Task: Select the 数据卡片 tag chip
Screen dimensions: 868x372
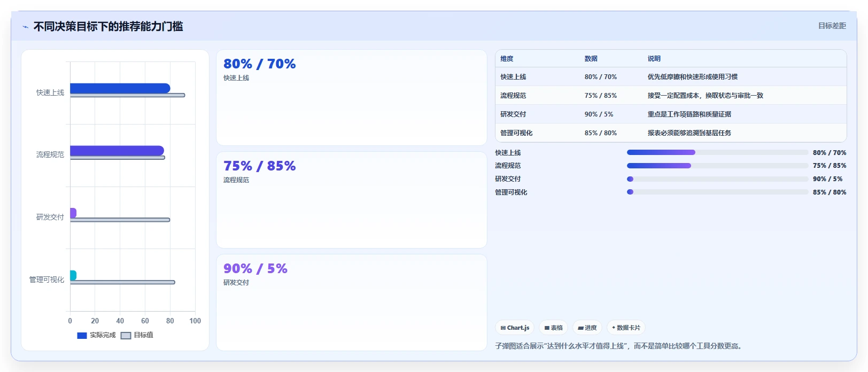Action: pyautogui.click(x=626, y=328)
